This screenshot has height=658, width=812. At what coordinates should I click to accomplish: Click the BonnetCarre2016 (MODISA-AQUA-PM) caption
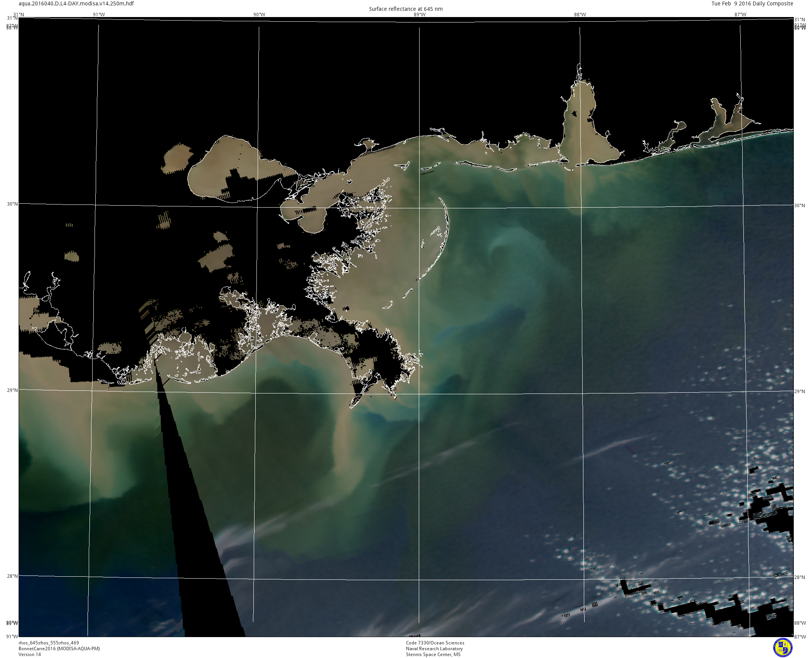click(59, 648)
